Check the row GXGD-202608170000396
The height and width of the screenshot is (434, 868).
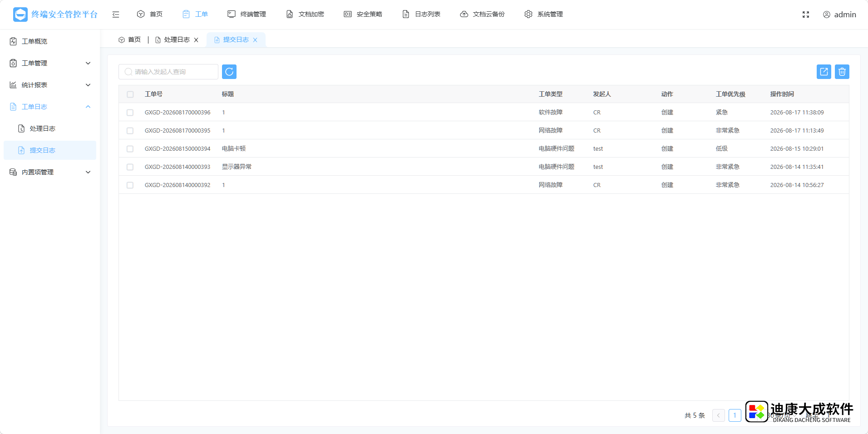tap(130, 113)
